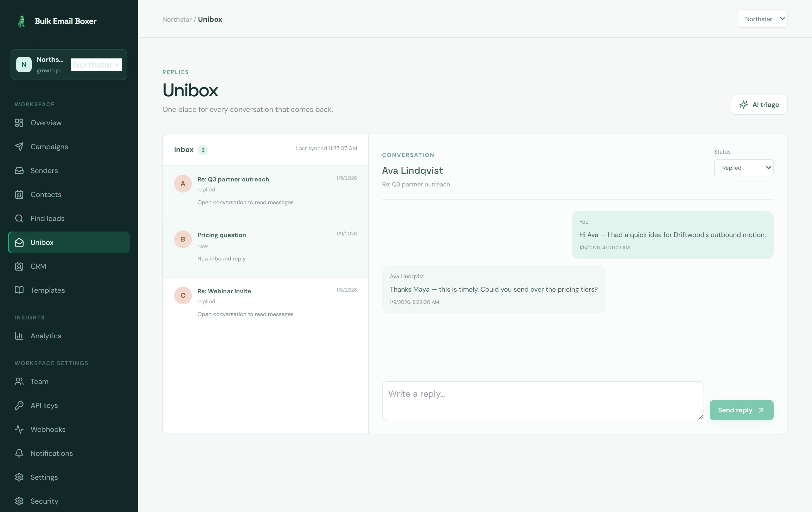Viewport: 812px width, 512px height.
Task: Click the Senders inbox tray icon
Action: pyautogui.click(x=19, y=171)
